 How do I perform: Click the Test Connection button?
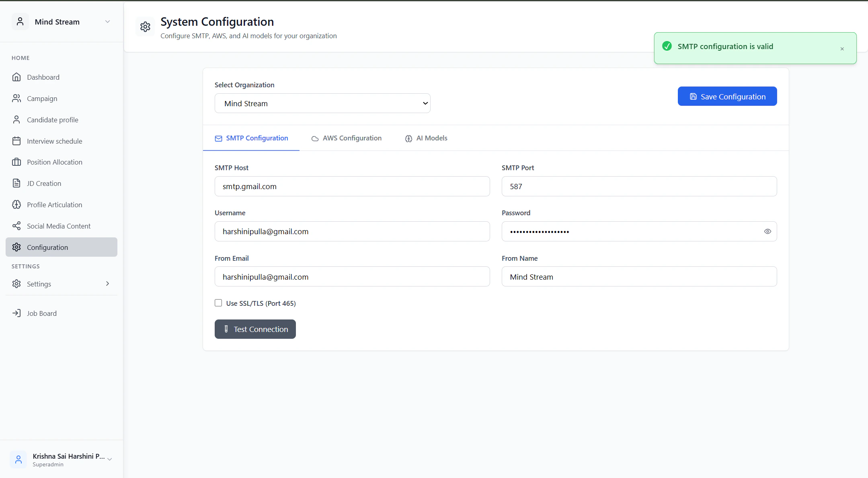click(x=255, y=329)
